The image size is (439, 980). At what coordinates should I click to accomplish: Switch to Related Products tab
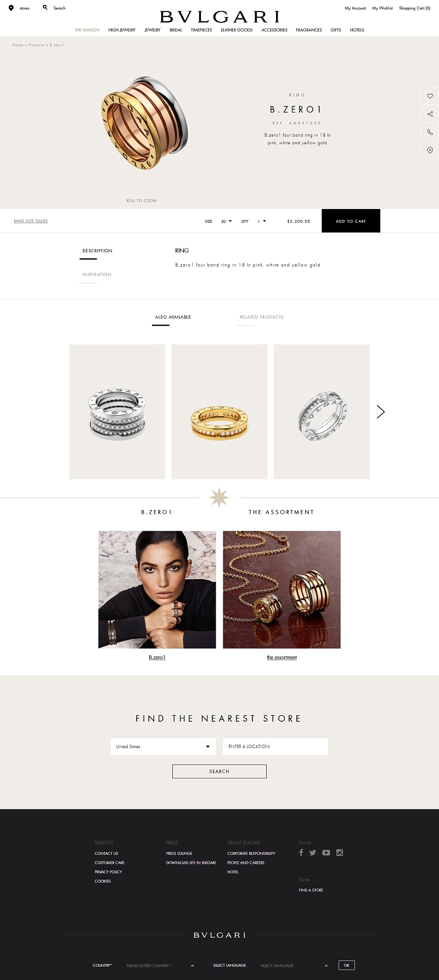pos(261,317)
